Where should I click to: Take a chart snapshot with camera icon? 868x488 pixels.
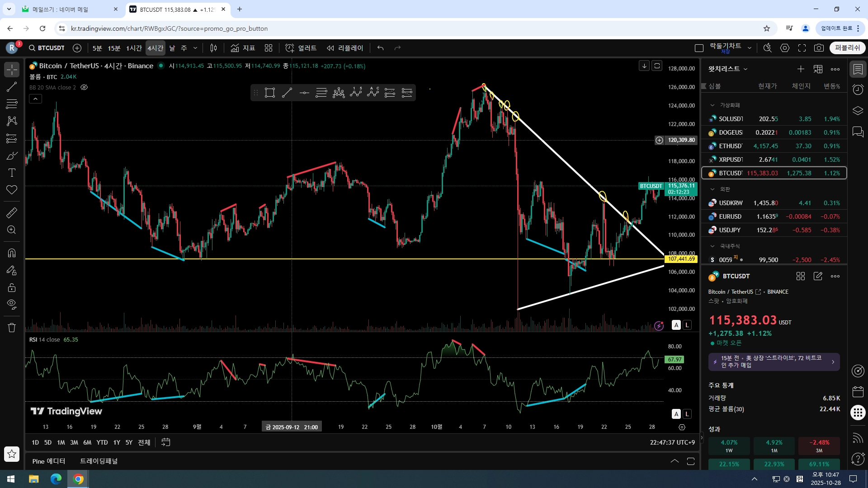click(819, 48)
